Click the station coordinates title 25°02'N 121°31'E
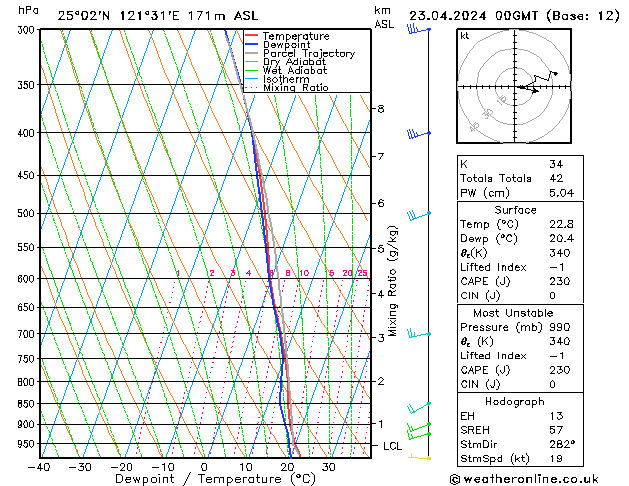This screenshot has width=629, height=486. pos(119,16)
